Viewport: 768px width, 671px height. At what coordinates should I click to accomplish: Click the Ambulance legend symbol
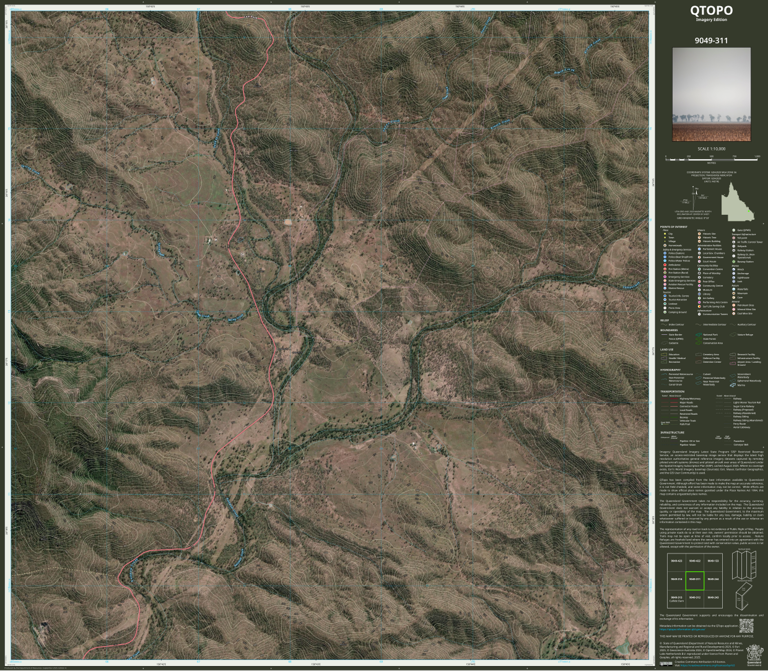point(665,265)
